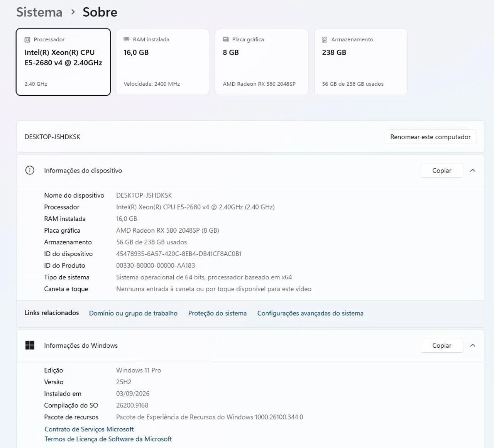Collapse the Informações do Windows section

472,345
